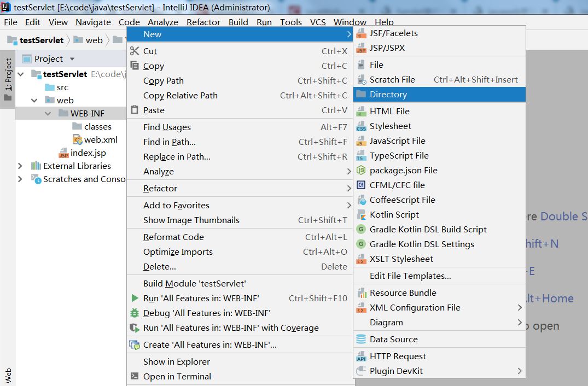Image resolution: width=588 pixels, height=386 pixels.
Task: Click the Debug bug icon
Action: click(134, 313)
